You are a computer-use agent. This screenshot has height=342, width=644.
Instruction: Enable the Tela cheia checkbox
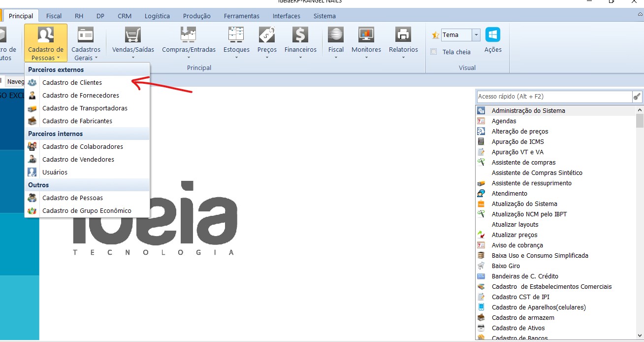tap(434, 52)
